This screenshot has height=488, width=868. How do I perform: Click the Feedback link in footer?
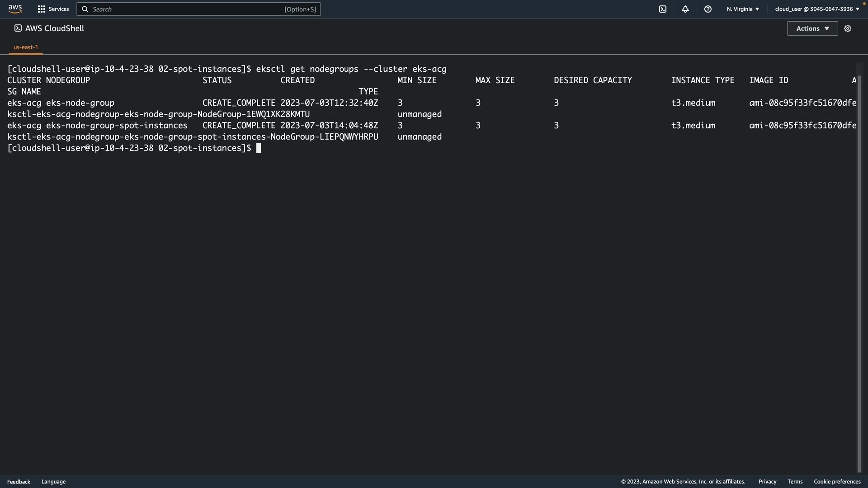(19, 482)
